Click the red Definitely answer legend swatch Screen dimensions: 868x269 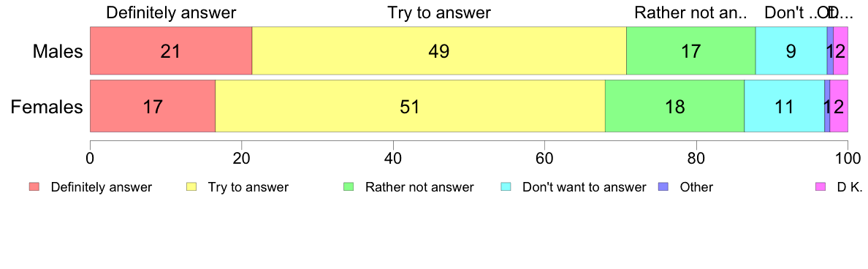point(34,187)
